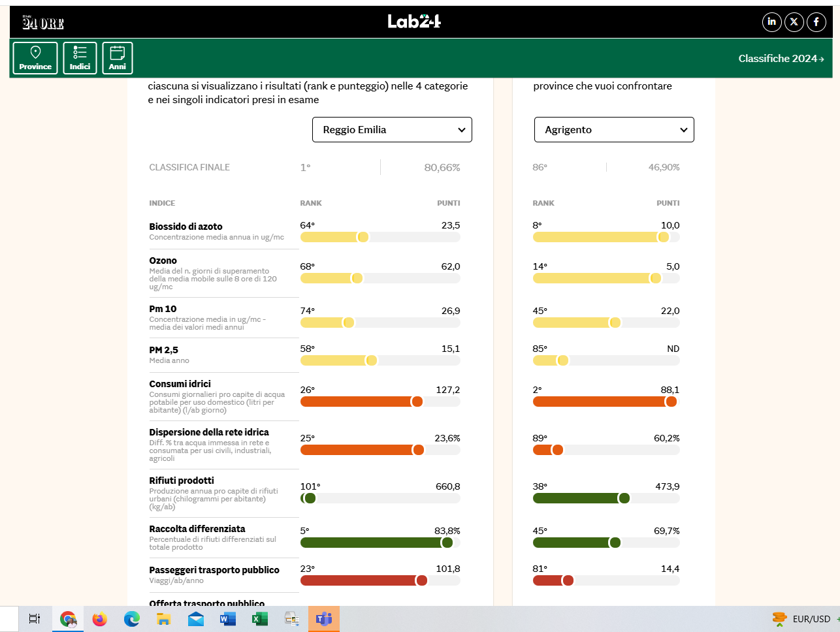
Task: Open the Classifiche 2024 link
Action: pos(781,59)
